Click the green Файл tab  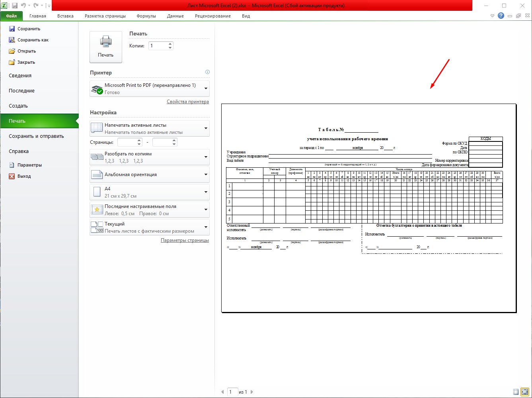[12, 16]
